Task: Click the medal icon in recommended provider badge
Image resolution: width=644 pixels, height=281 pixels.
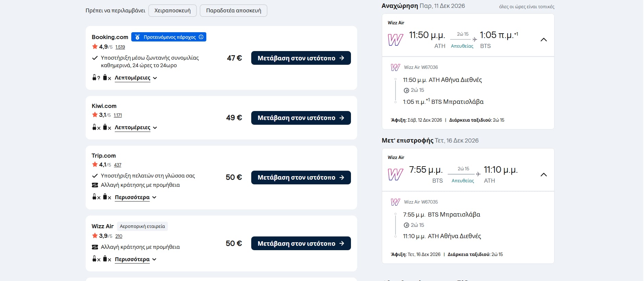Action: pyautogui.click(x=137, y=37)
